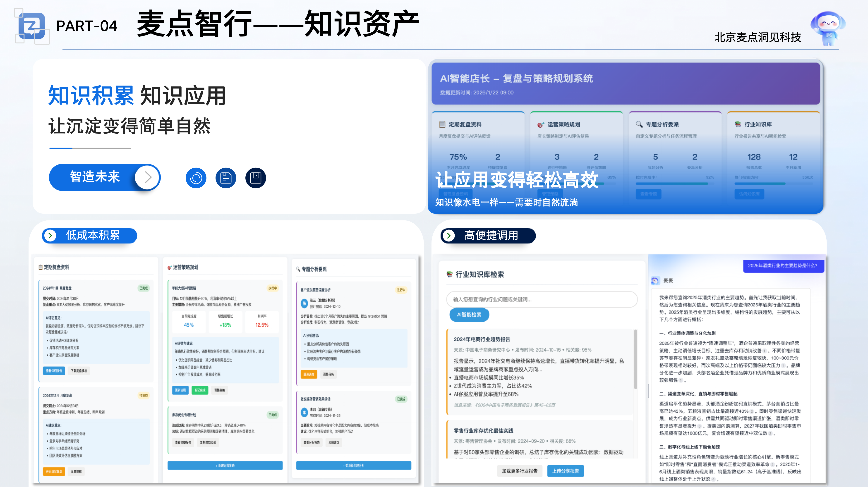Click the 复制成功经验 button
868x487 pixels.
[x=208, y=442]
